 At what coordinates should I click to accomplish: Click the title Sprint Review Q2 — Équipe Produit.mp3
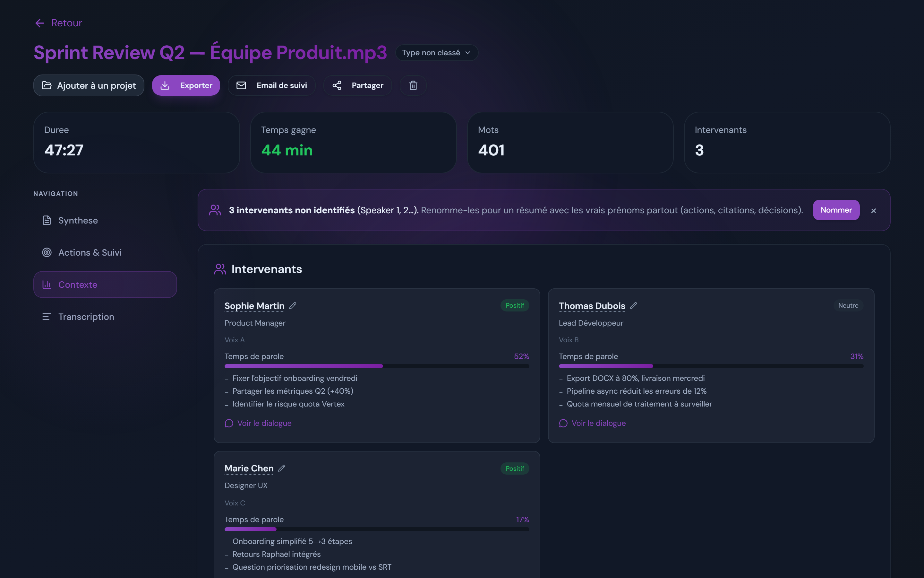coord(210,52)
